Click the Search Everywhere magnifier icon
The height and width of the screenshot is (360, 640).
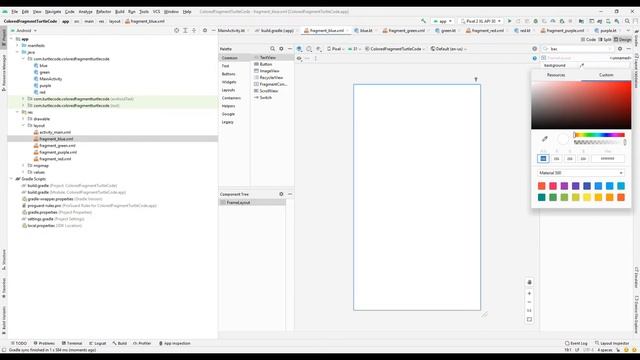pos(627,21)
